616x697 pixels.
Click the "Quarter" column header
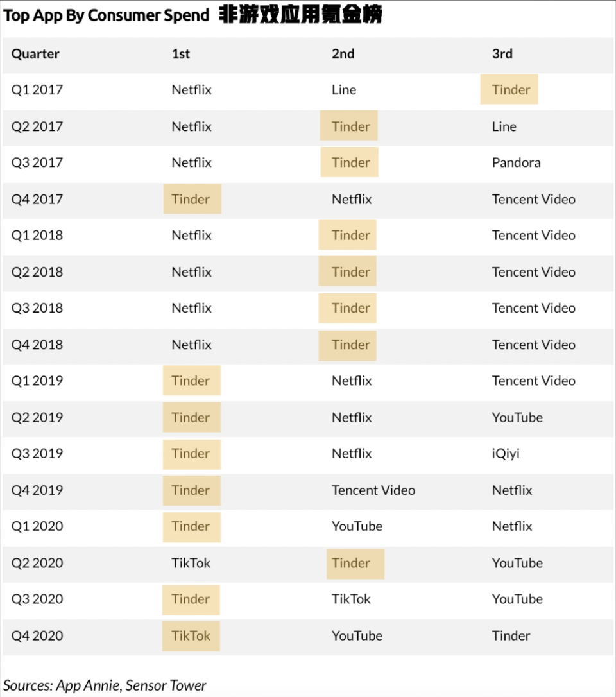tap(35, 54)
